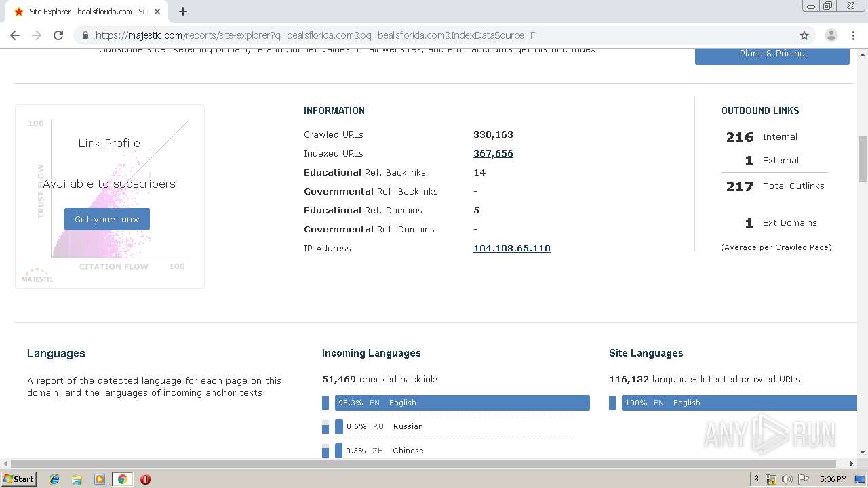868x488 pixels.
Task: Open the Windows Start menu
Action: click(x=19, y=479)
